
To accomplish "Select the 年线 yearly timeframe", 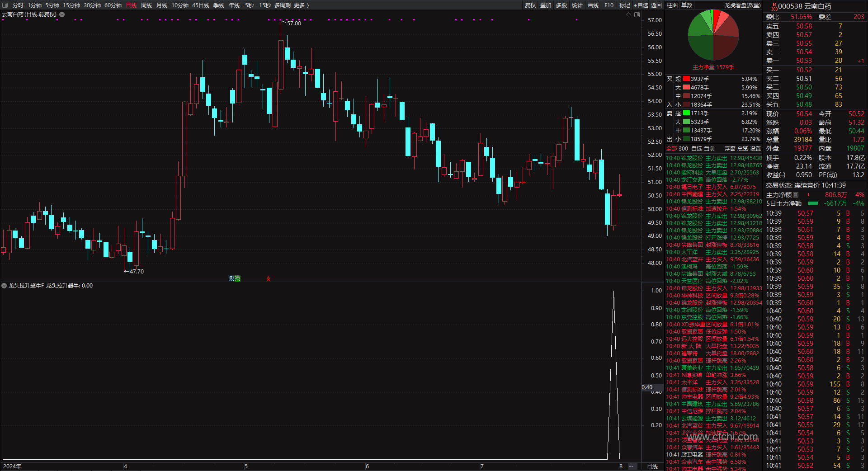I will tap(234, 5).
